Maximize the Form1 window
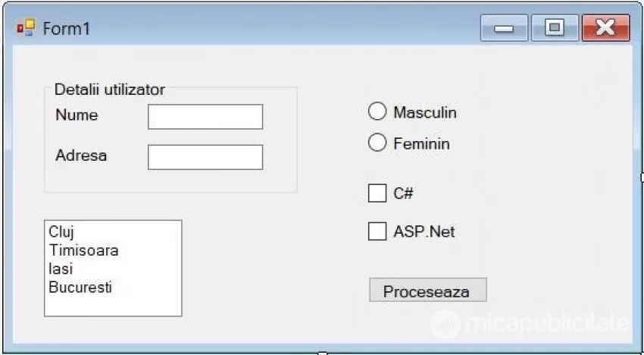644x355 pixels. tap(555, 28)
